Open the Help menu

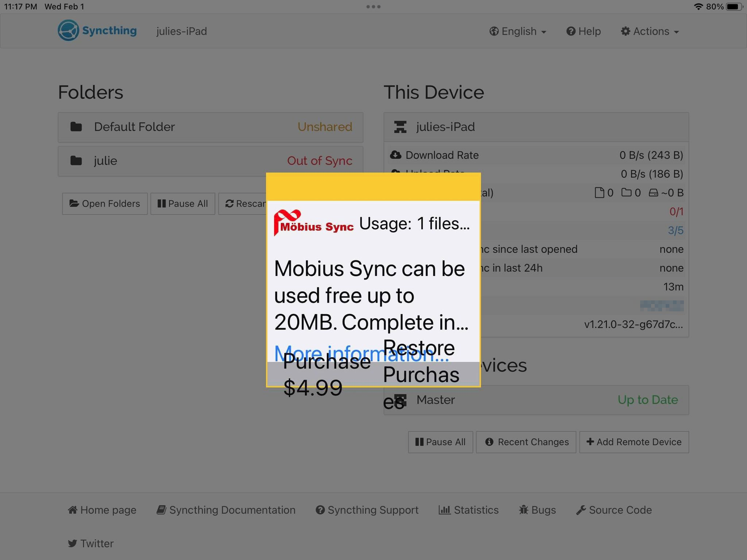point(583,31)
